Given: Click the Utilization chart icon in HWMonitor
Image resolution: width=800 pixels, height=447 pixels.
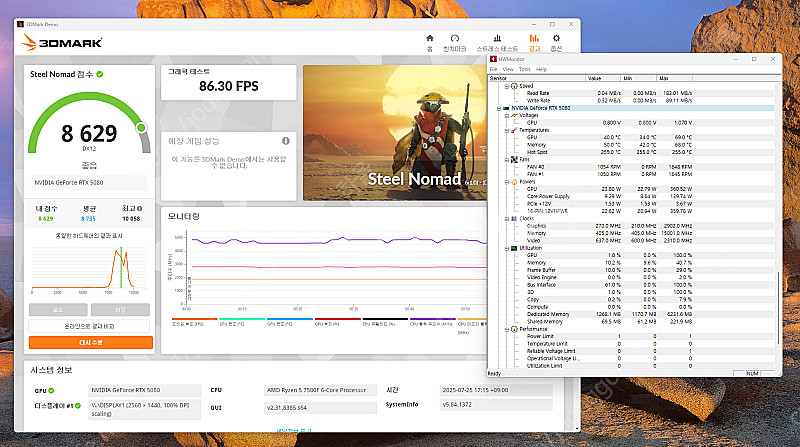Looking at the screenshot, I should [x=514, y=248].
